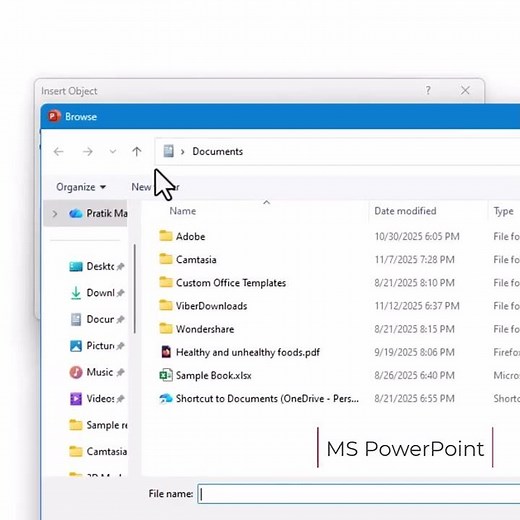Click the pin icon next to Downloads
The image size is (520, 520).
[x=121, y=293]
